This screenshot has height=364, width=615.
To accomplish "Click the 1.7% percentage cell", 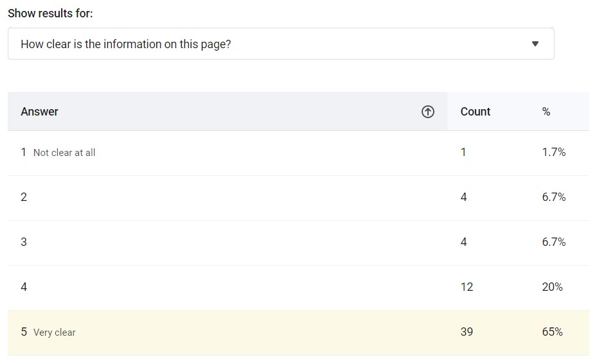I will pyautogui.click(x=554, y=152).
